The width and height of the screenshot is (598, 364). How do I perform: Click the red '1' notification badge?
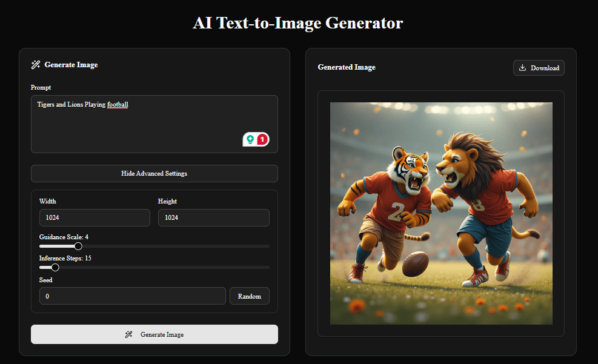tap(263, 139)
